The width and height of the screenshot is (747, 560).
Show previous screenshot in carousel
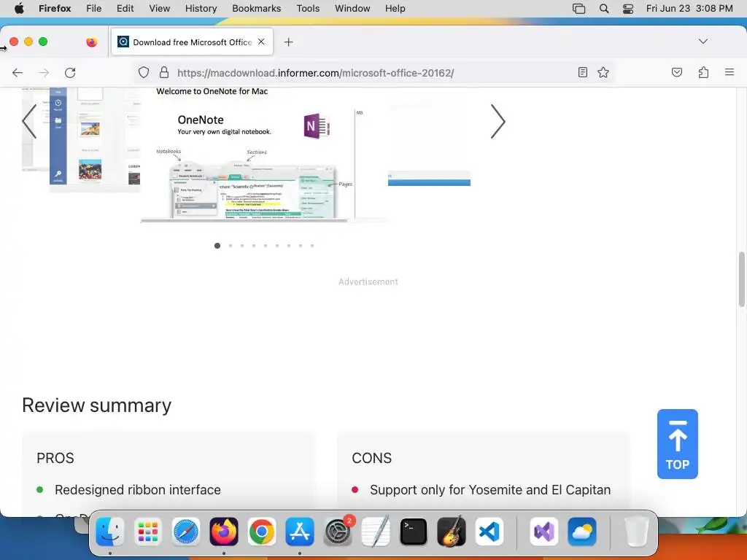tap(29, 122)
